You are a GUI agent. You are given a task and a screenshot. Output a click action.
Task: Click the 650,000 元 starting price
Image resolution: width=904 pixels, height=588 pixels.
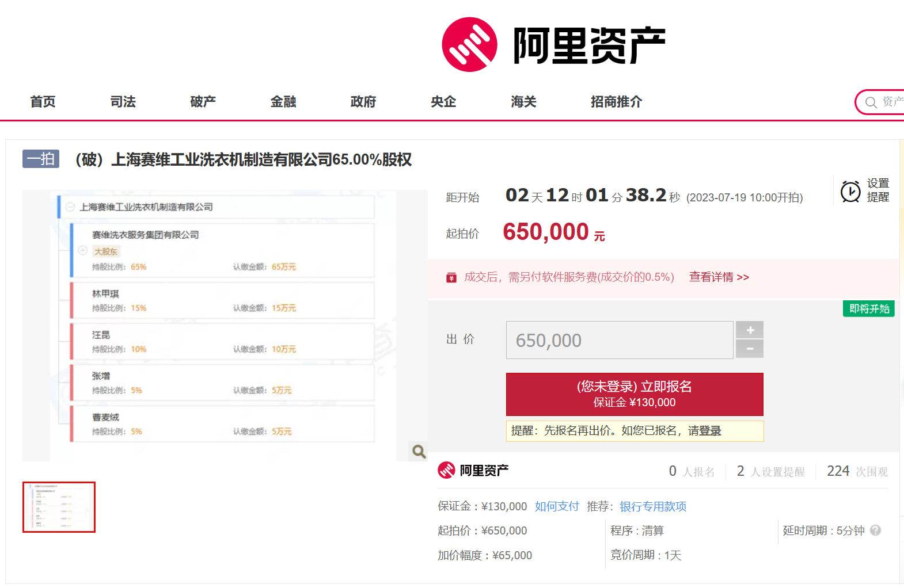coord(554,232)
